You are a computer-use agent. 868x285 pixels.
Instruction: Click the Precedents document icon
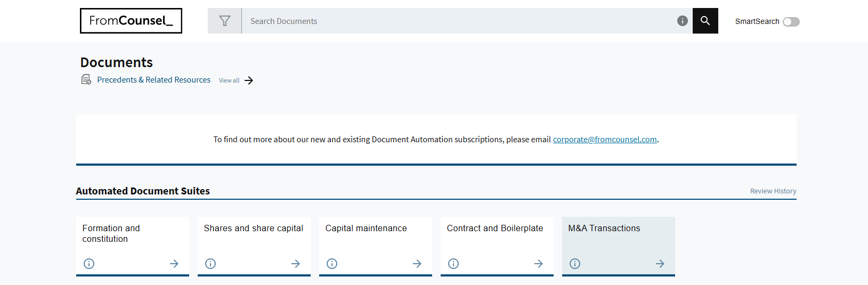(x=86, y=80)
